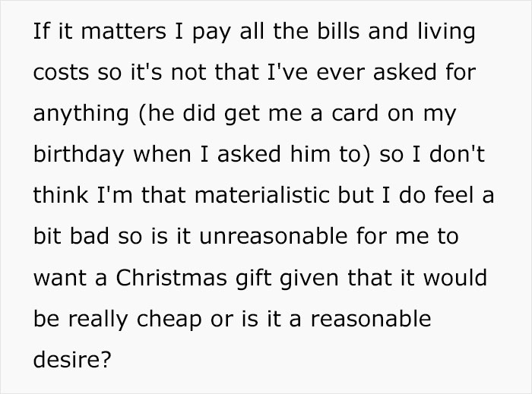Click the word "living" in the first line
This screenshot has height=394, width=532.
pos(446,33)
